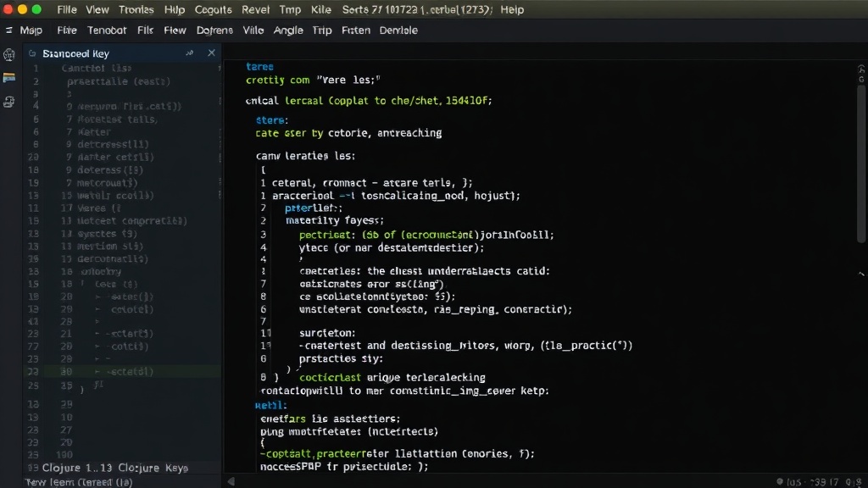This screenshot has width=868, height=488.
Task: Expand the 'coiotel)' tree node
Action: [98, 310]
